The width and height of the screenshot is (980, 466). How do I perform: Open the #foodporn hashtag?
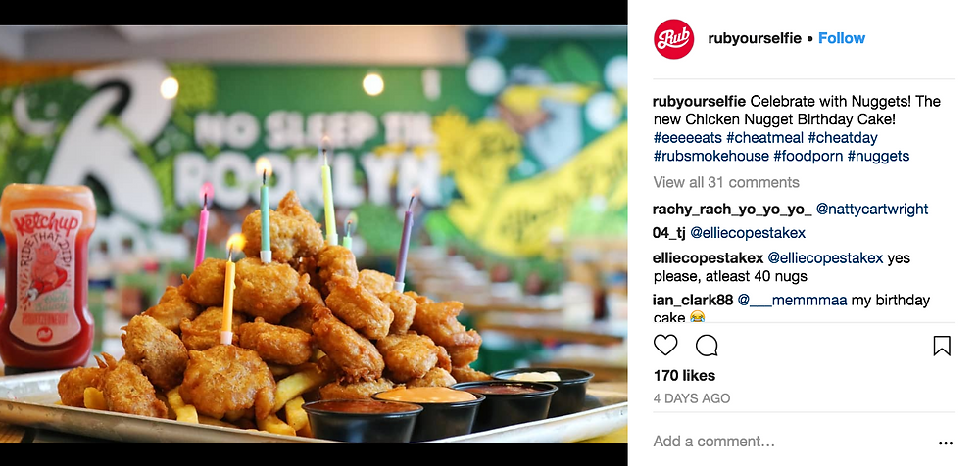click(808, 156)
